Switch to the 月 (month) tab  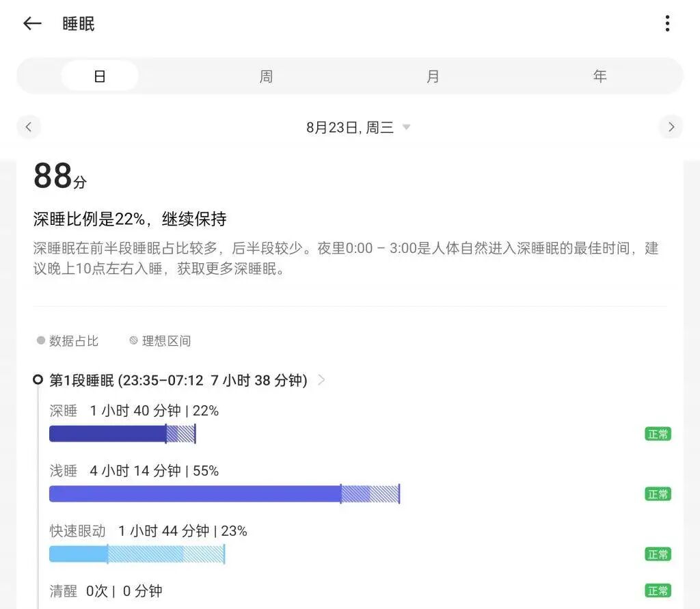coord(433,76)
